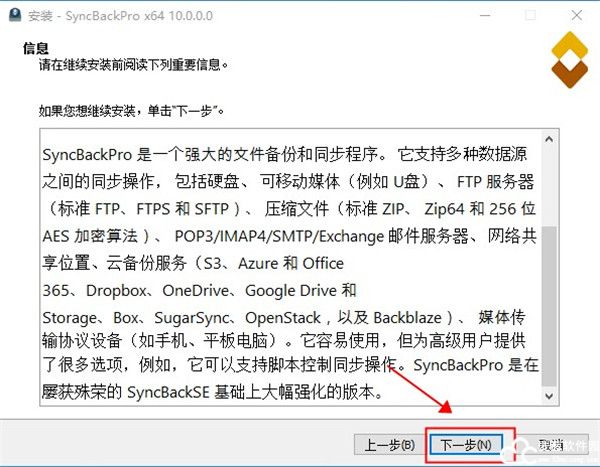Cancel the installation with 取消 button
This screenshot has width=600, height=467.
coord(551,444)
